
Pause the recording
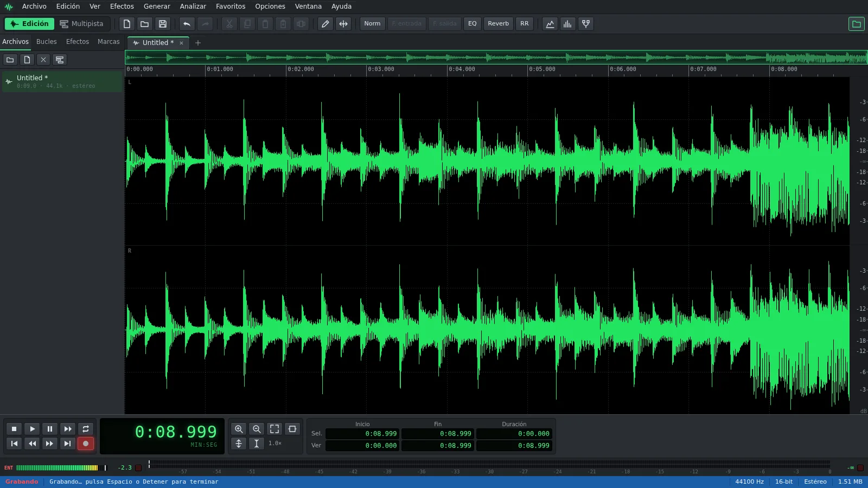(50, 429)
